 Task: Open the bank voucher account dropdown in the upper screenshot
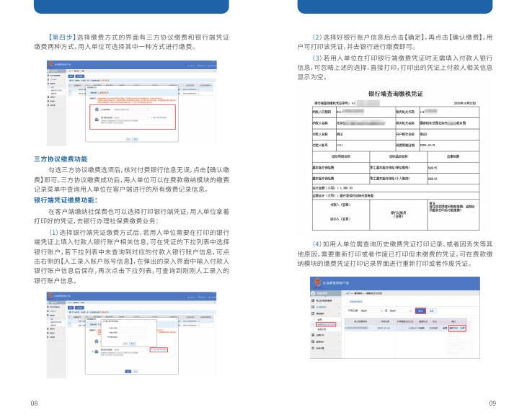(x=131, y=117)
